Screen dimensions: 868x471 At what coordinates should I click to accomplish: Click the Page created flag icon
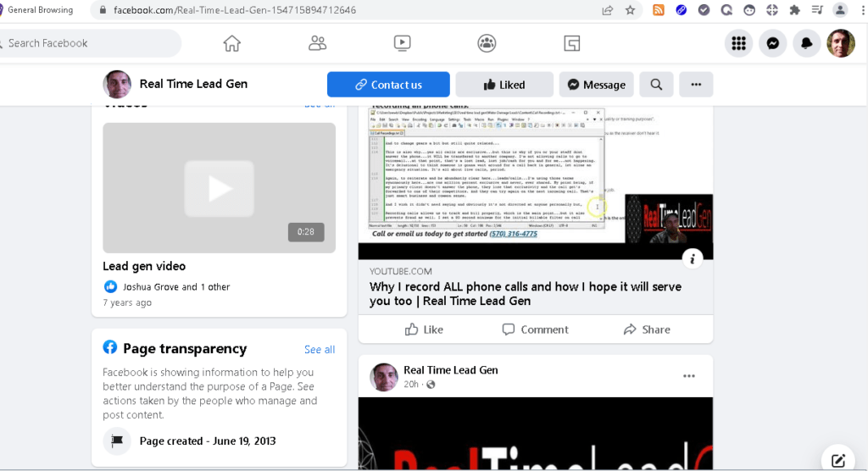click(x=117, y=441)
